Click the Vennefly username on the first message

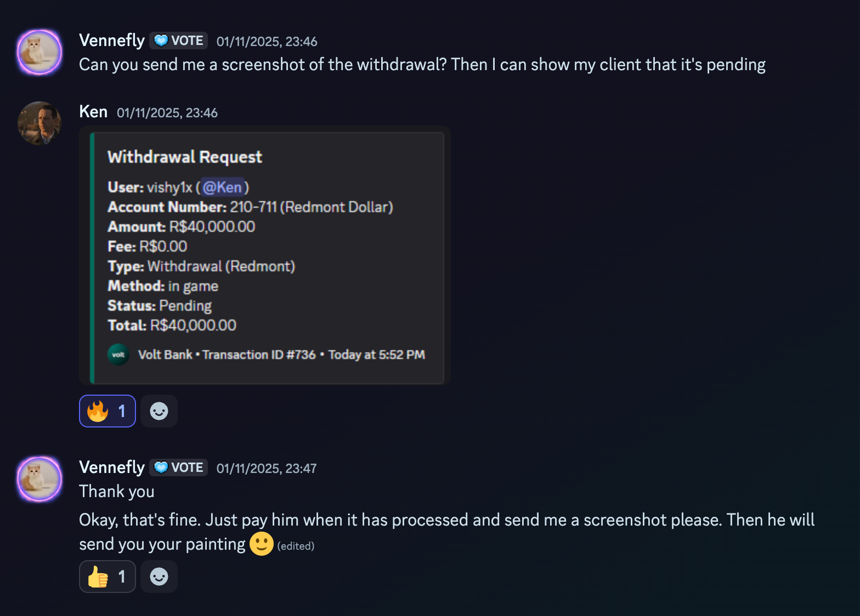click(111, 40)
